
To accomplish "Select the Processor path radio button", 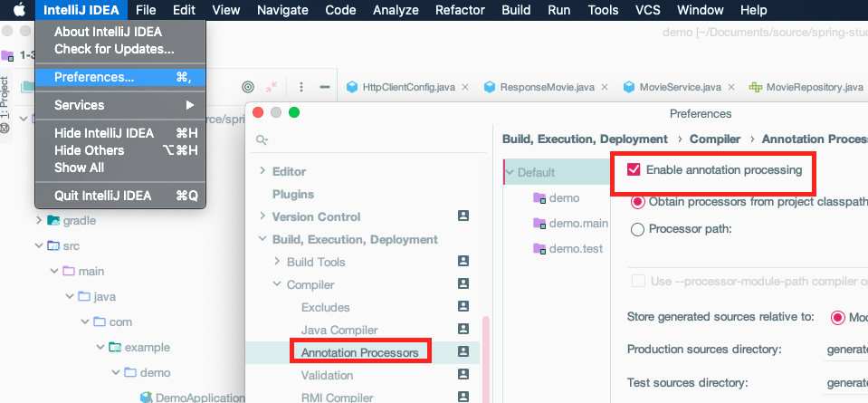I will 638,229.
